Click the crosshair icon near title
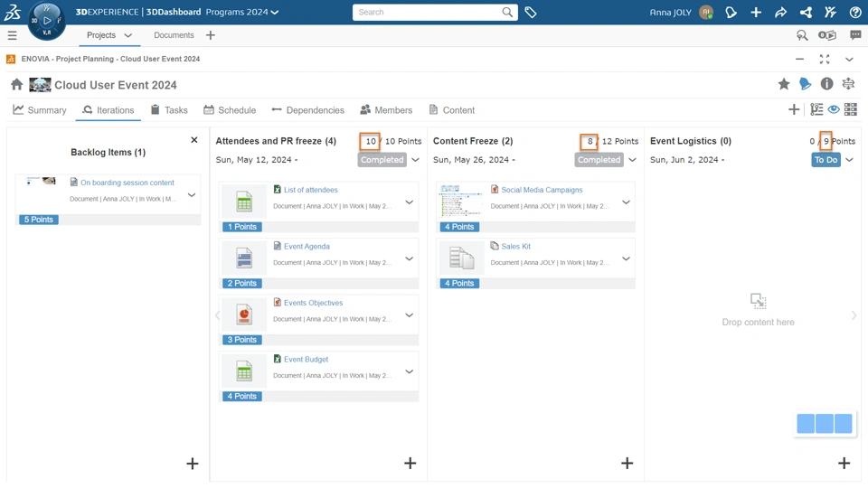This screenshot has height=488, width=868. (848, 84)
